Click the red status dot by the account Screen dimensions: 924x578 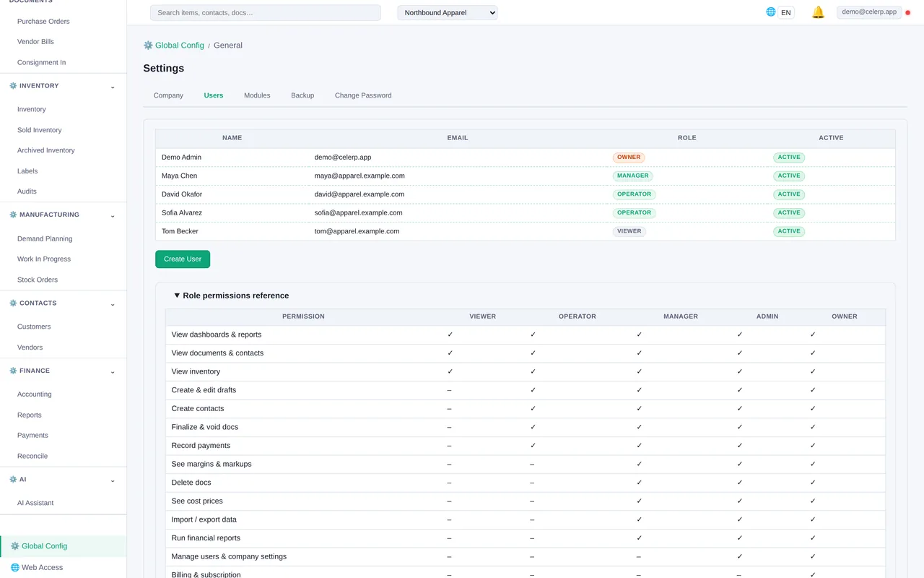tap(908, 13)
